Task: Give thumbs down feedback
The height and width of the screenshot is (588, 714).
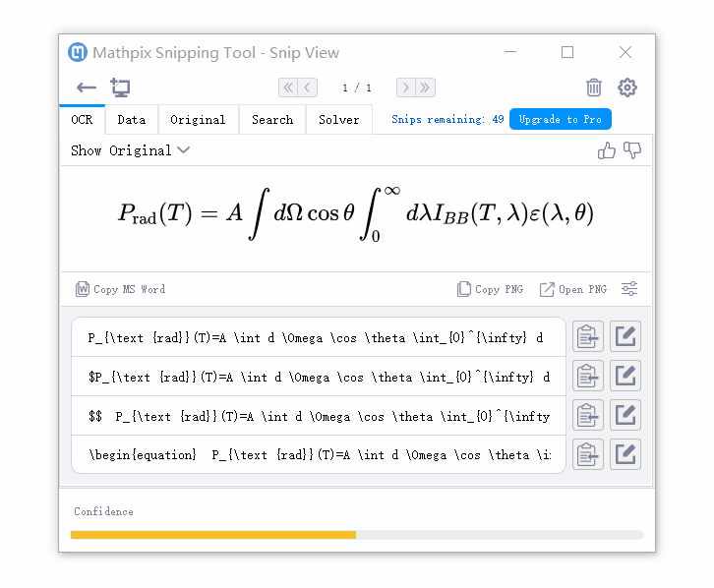Action: 632,150
